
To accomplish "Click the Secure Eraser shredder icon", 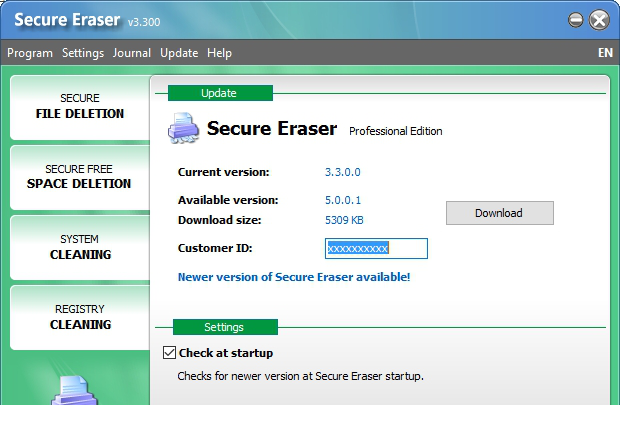I will pos(183,128).
